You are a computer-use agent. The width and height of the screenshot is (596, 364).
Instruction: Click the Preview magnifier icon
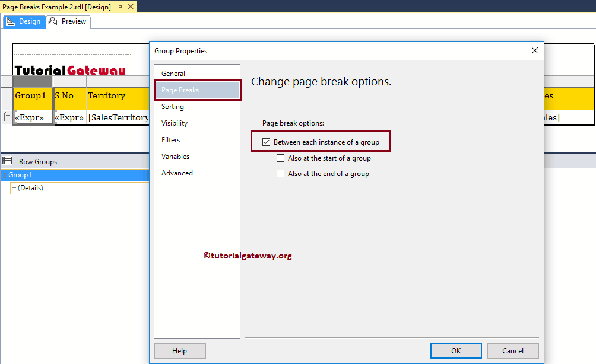pyautogui.click(x=52, y=21)
